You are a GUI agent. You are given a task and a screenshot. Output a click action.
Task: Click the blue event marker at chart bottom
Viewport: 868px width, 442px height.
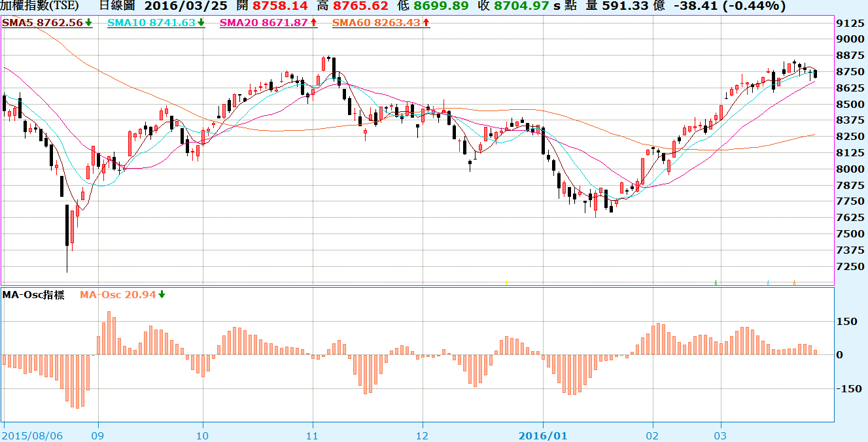(x=767, y=282)
